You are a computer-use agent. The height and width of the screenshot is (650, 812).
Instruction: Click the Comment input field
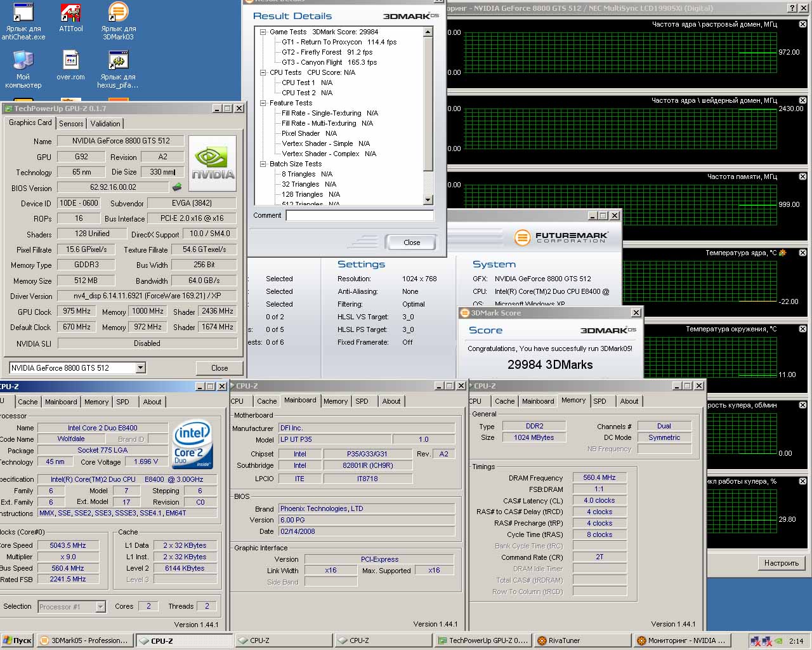(x=360, y=215)
